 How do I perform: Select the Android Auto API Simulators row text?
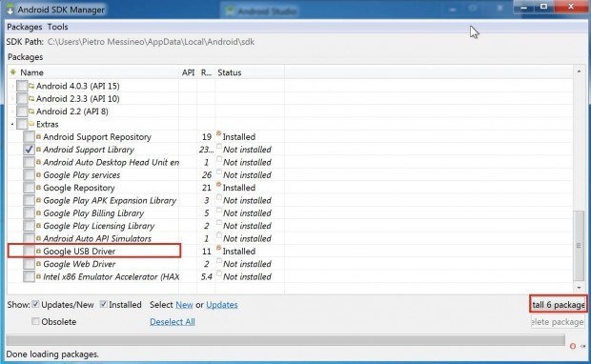[x=97, y=239]
